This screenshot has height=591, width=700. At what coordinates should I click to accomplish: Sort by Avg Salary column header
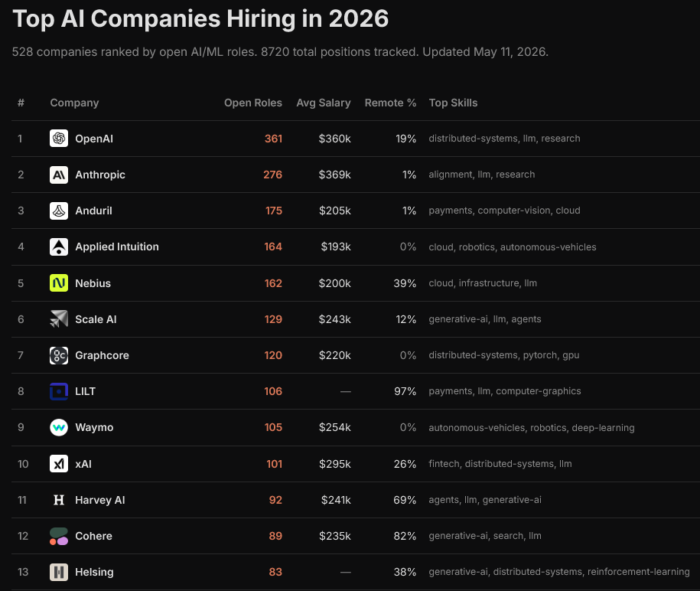[x=324, y=103]
